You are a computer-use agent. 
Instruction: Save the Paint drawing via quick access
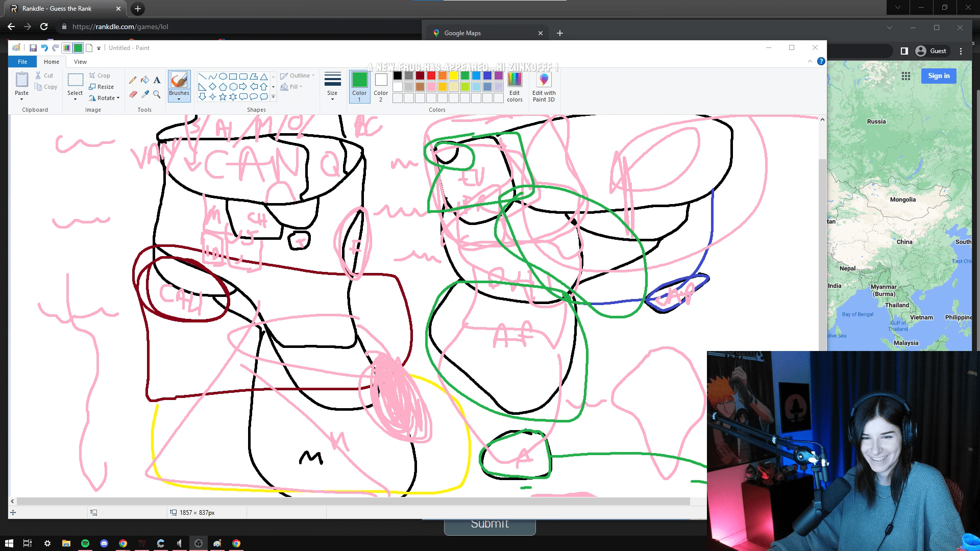pyautogui.click(x=33, y=48)
